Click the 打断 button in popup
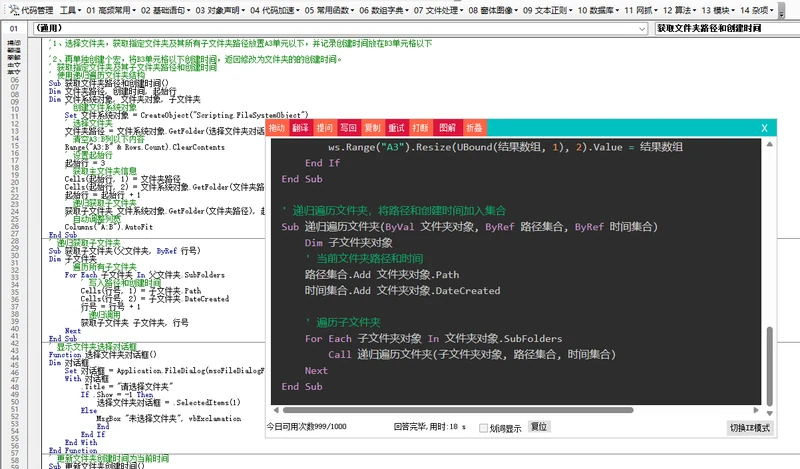The height and width of the screenshot is (469, 800). [x=420, y=128]
